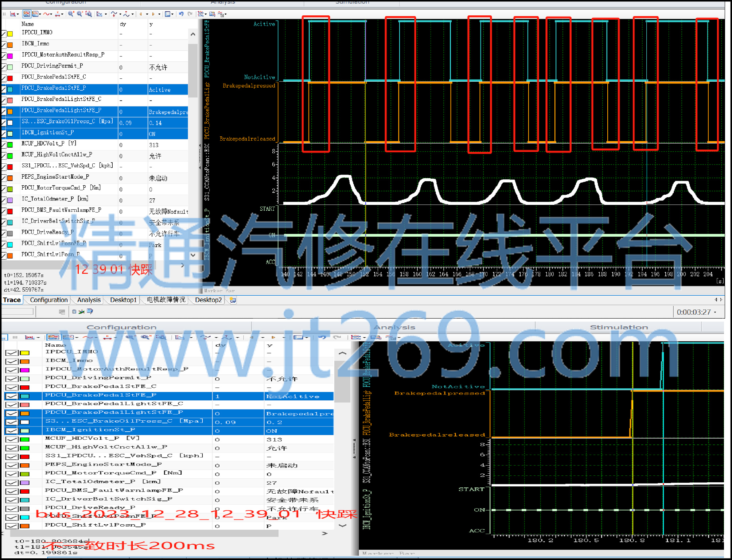Click orange right arrow in bottom toolbar

(x=274, y=337)
